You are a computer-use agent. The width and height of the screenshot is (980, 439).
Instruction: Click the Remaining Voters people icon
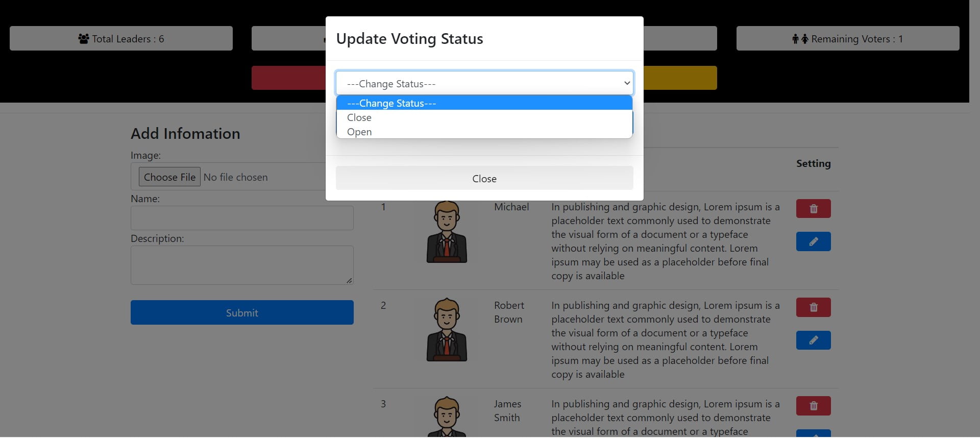(800, 39)
